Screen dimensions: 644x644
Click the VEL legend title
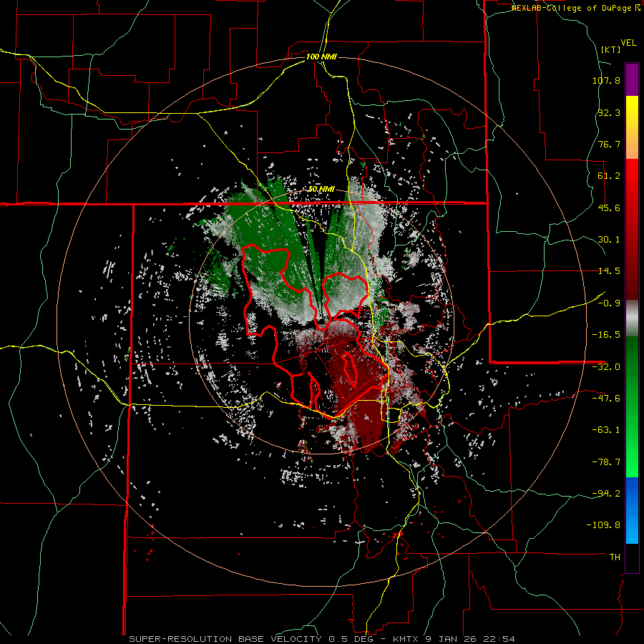coord(628,43)
